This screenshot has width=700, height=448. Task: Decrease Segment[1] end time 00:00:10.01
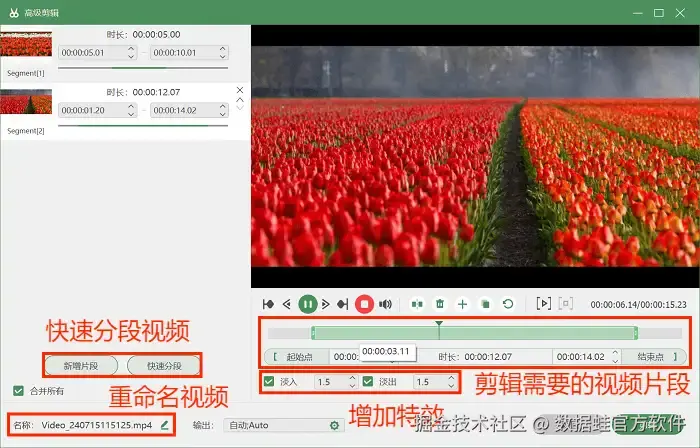223,56
